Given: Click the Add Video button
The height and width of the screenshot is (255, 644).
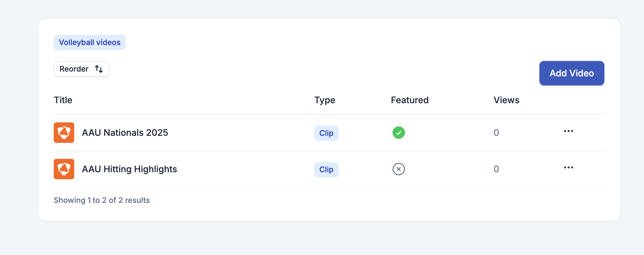Looking at the screenshot, I should (572, 73).
